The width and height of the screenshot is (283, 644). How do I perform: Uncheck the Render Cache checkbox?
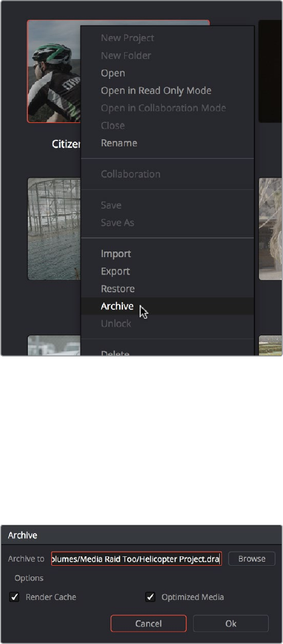pyautogui.click(x=14, y=597)
